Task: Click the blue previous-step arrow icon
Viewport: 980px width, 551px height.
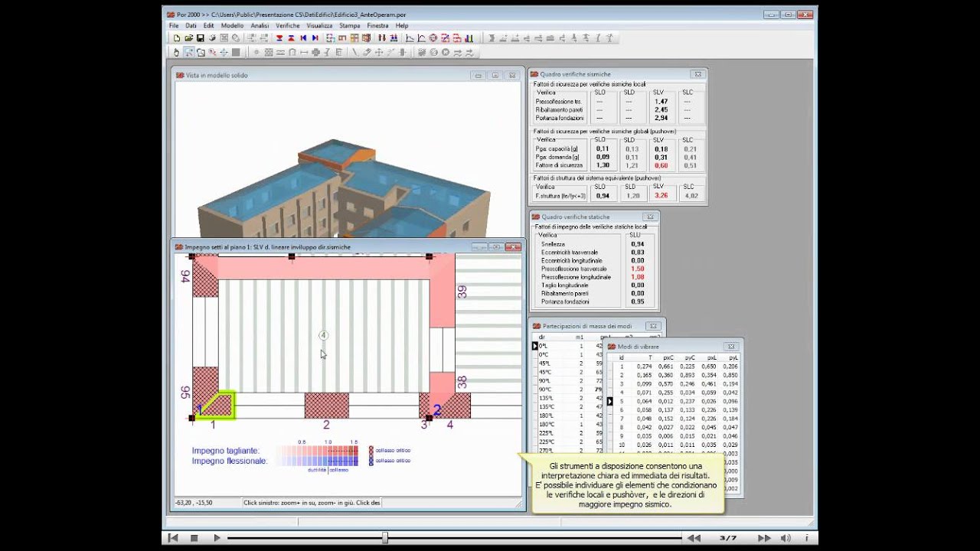Action: pyautogui.click(x=303, y=38)
